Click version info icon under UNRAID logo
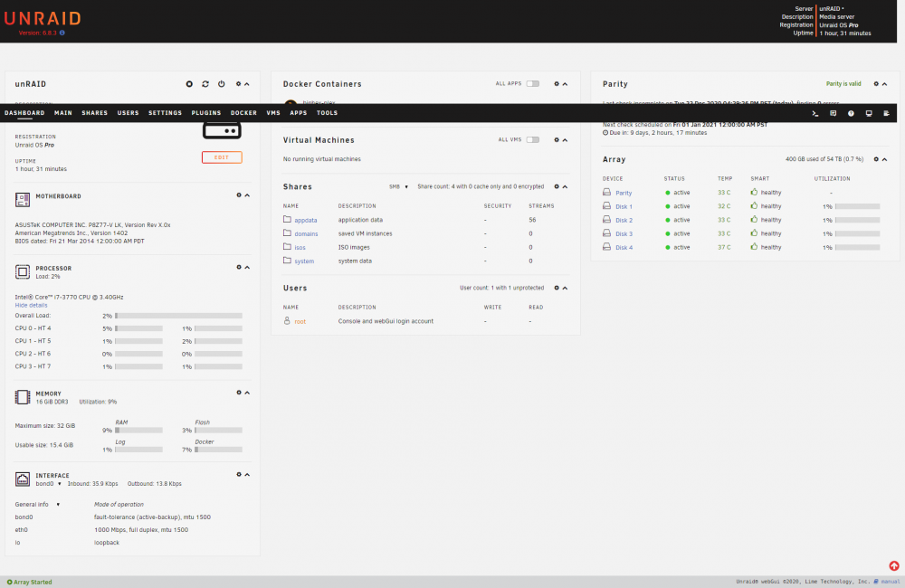Screen dimensions: 905x588 pos(62,33)
